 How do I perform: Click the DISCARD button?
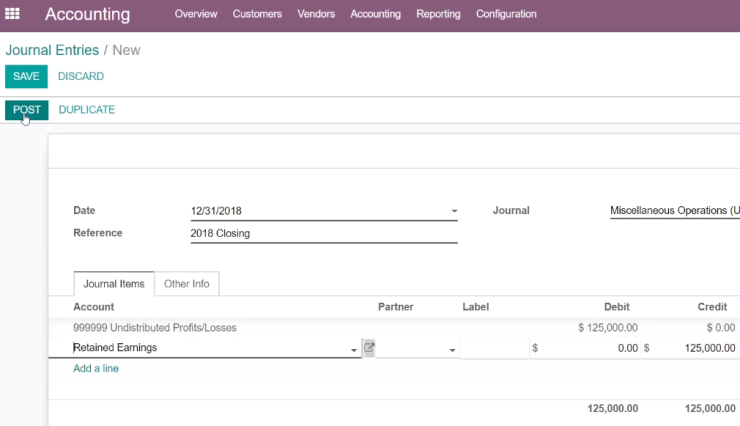coord(81,76)
